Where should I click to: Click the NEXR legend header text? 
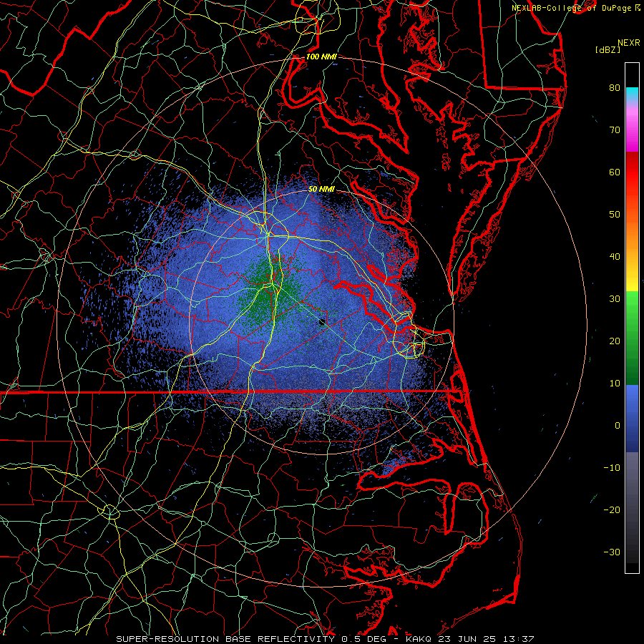tap(629, 43)
